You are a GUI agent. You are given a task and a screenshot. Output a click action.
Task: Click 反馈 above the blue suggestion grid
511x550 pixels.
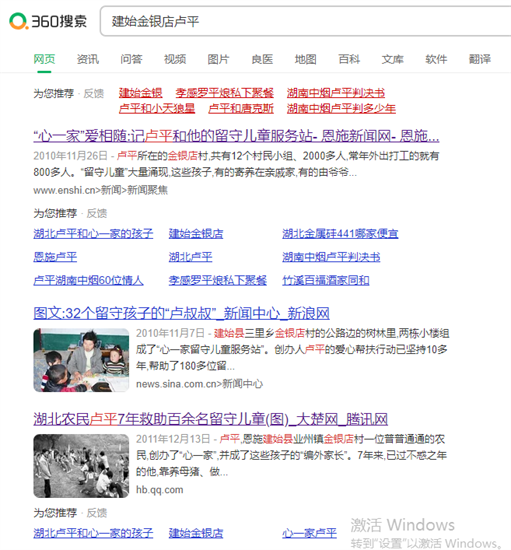click(x=97, y=213)
